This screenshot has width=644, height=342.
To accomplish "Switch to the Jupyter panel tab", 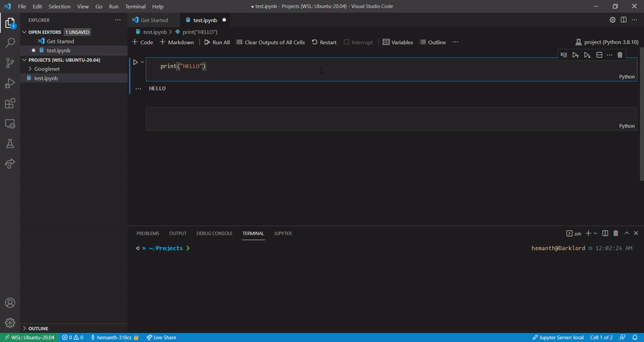I will 283,233.
